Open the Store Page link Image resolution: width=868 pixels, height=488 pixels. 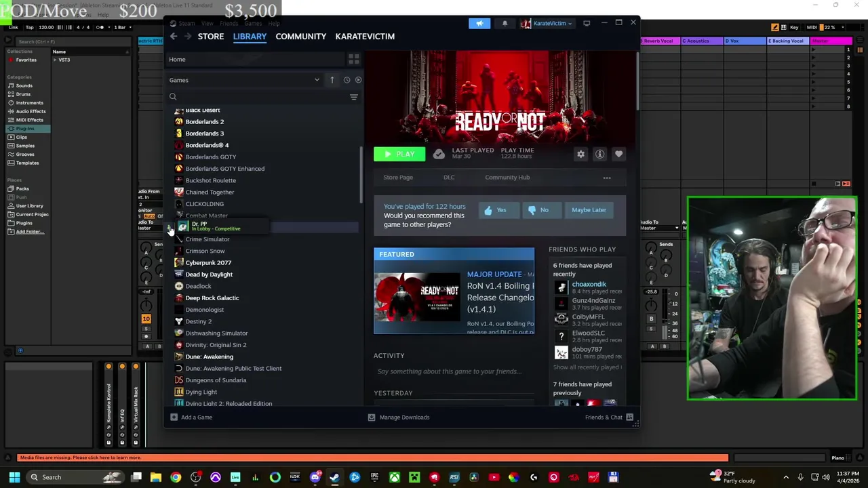click(x=398, y=178)
